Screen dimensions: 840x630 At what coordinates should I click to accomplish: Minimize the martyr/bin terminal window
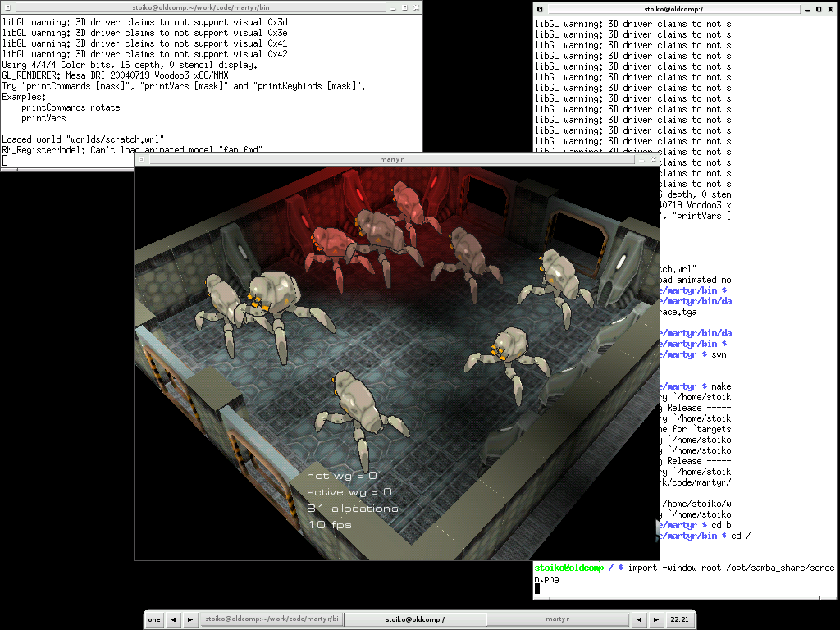(394, 7)
